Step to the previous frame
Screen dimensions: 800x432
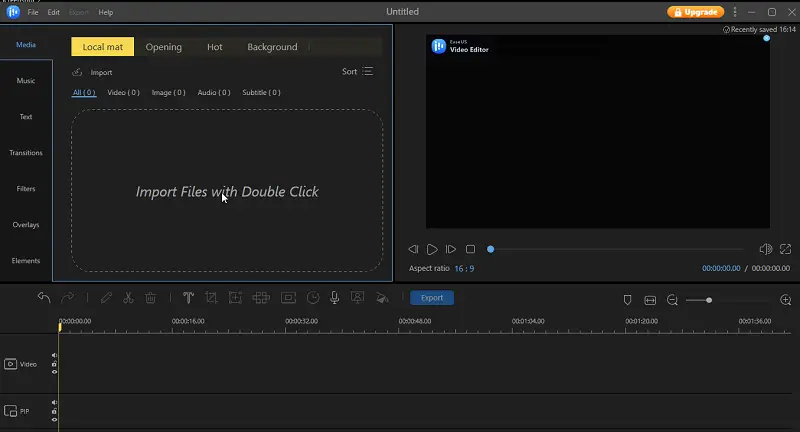[x=413, y=249]
